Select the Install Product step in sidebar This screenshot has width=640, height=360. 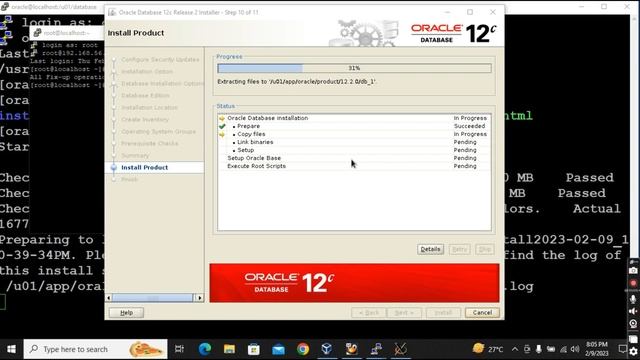[x=144, y=167]
